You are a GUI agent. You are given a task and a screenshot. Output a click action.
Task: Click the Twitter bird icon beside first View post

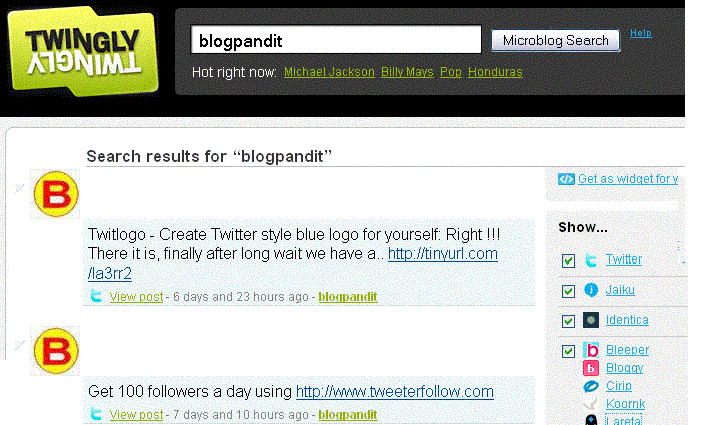(x=96, y=296)
